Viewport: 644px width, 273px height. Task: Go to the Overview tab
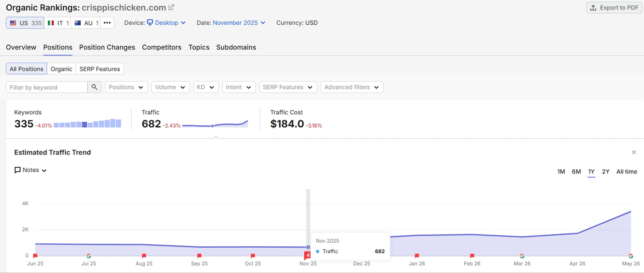pos(21,47)
